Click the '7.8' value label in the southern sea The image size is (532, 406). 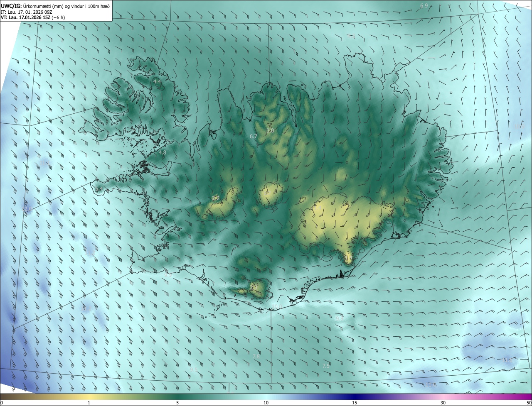256,357
